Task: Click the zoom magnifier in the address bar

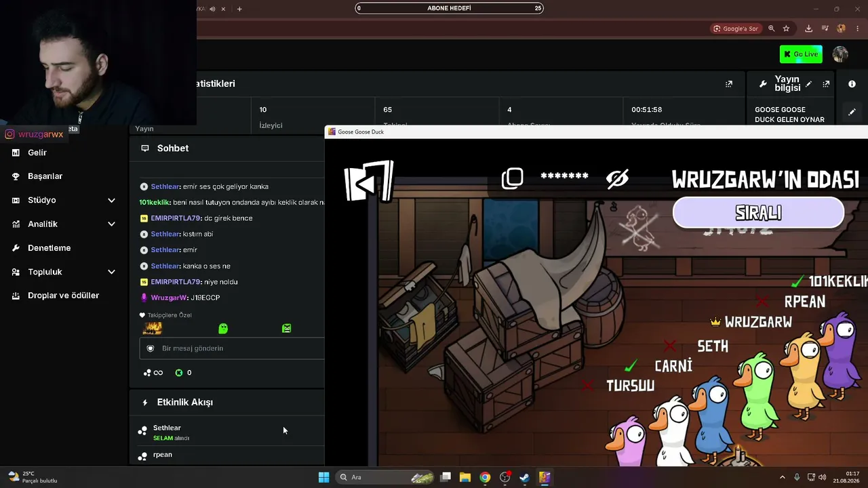Action: pos(771,28)
